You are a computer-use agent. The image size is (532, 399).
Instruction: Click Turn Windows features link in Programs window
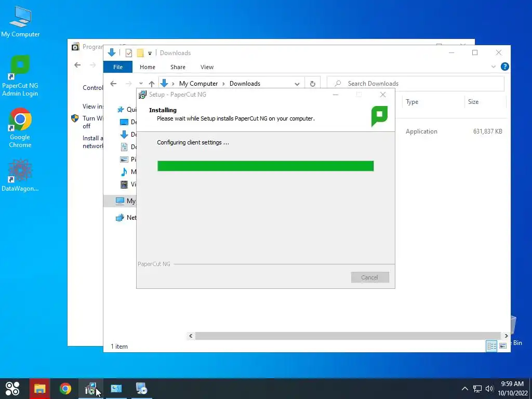[x=93, y=122]
